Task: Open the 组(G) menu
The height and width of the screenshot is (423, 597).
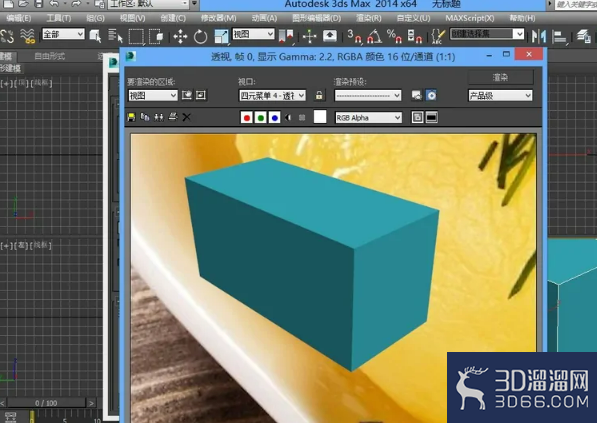Action: [95, 18]
